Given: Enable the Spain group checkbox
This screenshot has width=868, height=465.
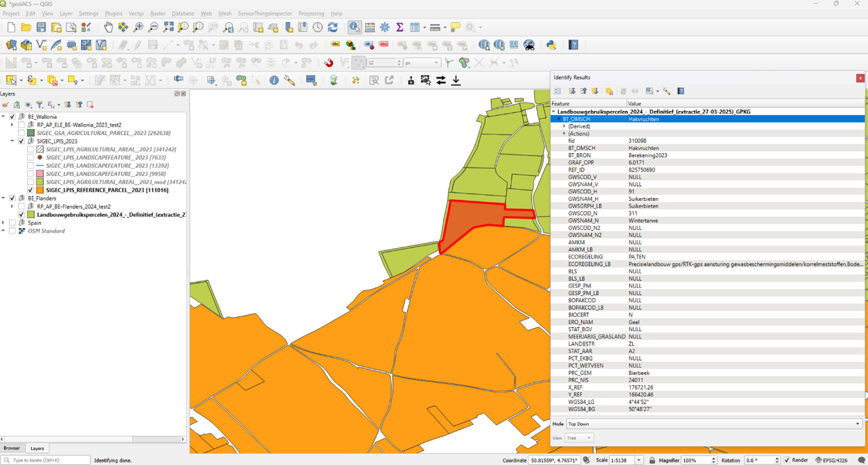Looking at the screenshot, I should coord(12,223).
